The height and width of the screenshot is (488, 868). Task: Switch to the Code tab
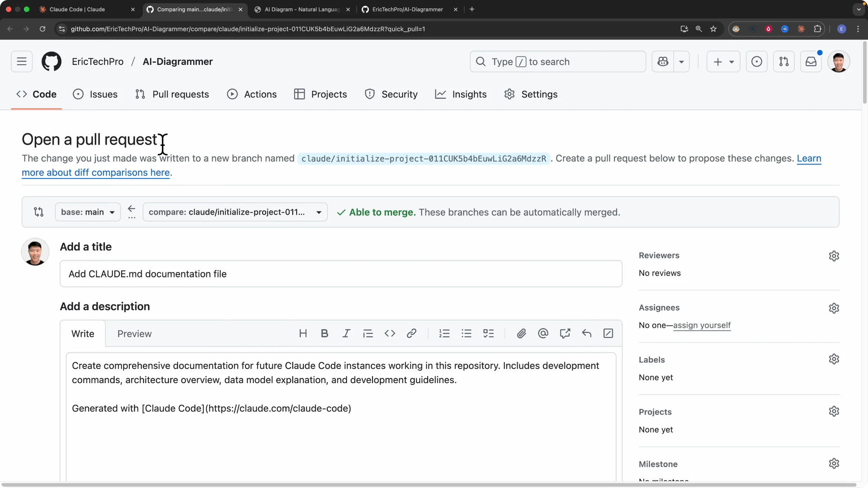[36, 94]
